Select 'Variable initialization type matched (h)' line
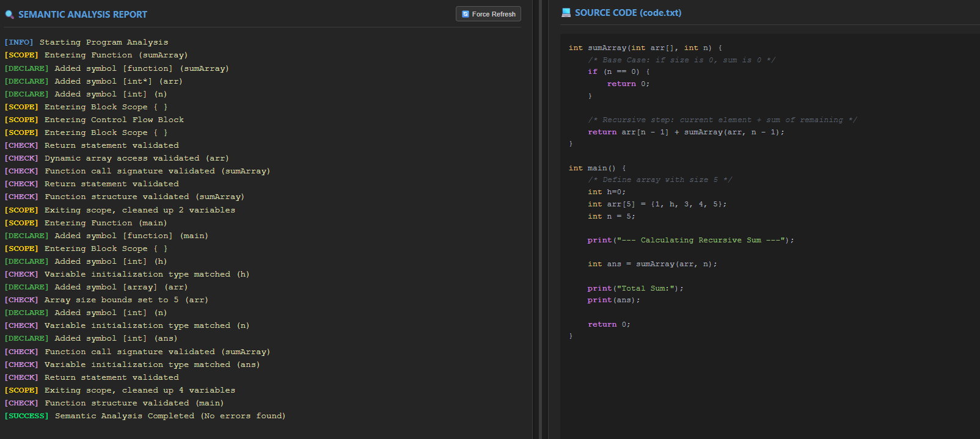 coord(127,274)
